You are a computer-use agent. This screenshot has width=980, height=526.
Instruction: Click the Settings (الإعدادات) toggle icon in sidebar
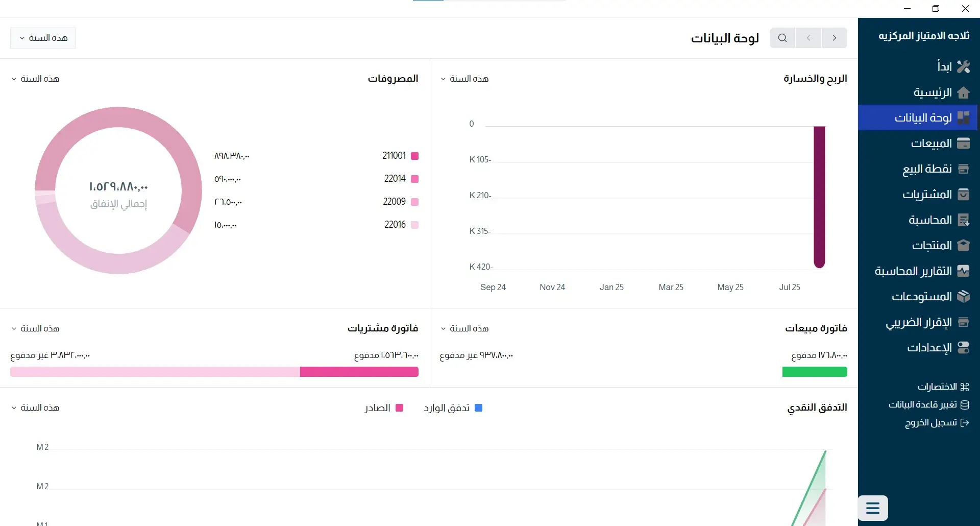click(x=963, y=348)
